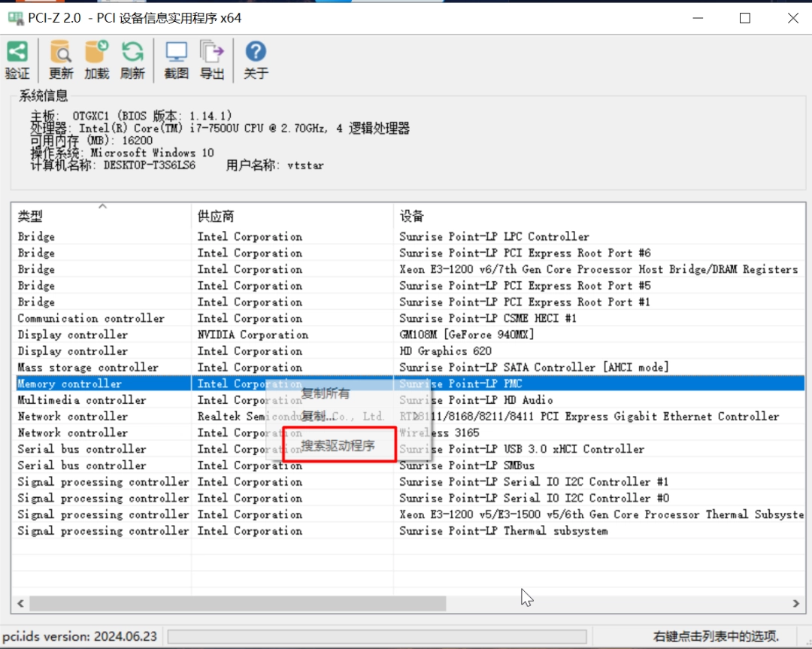
Task: Select the PCI Express Root Port #6 row
Action: [409, 253]
